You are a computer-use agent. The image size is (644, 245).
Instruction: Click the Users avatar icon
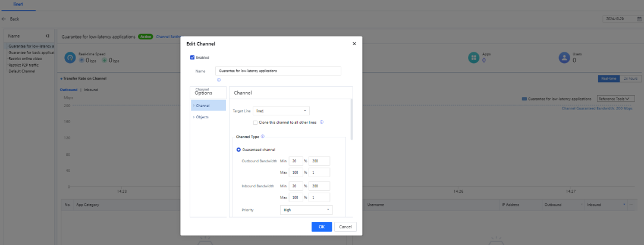[564, 58]
